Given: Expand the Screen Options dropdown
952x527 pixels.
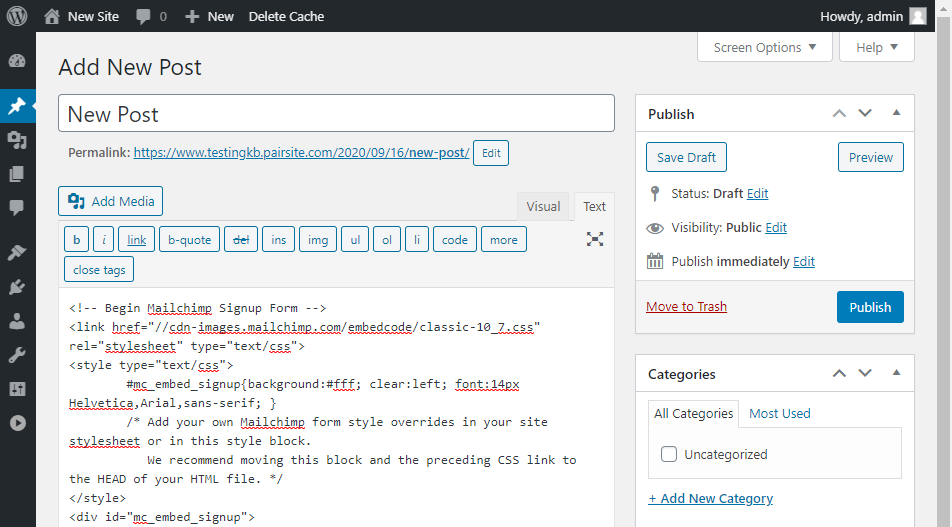Looking at the screenshot, I should (764, 47).
